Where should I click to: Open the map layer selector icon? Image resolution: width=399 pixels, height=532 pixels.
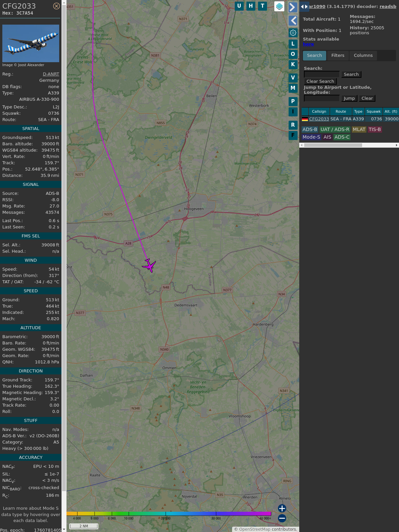pos(279,6)
